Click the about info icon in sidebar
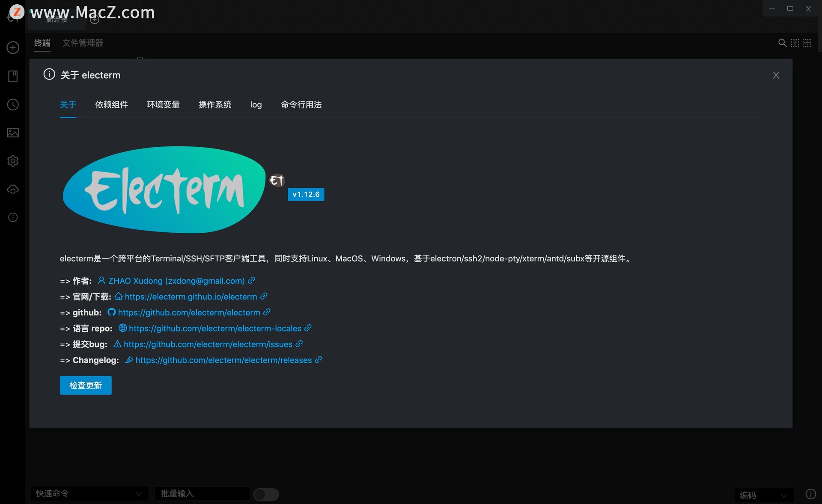The image size is (822, 504). coord(13,217)
